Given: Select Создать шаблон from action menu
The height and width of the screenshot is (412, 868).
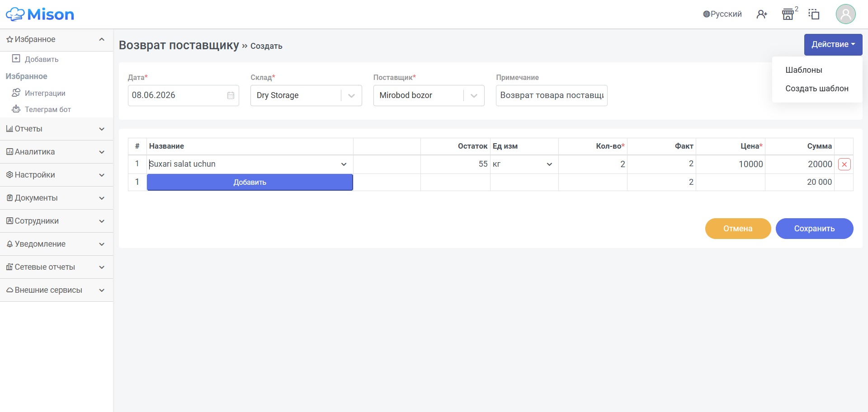Looking at the screenshot, I should (x=816, y=89).
